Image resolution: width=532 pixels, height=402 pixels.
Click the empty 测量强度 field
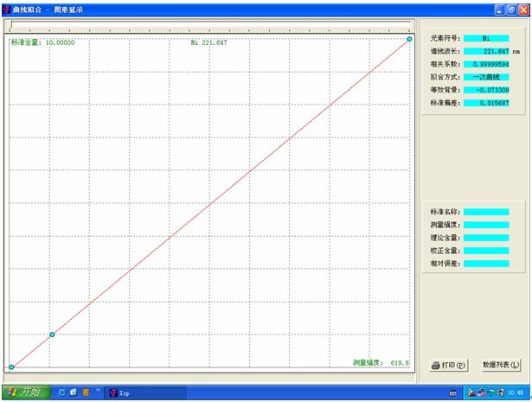tap(485, 224)
